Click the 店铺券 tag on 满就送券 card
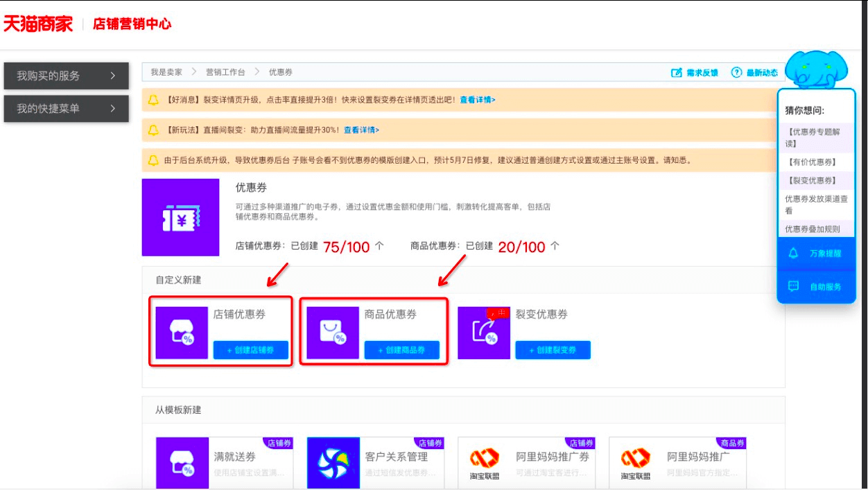 click(278, 443)
